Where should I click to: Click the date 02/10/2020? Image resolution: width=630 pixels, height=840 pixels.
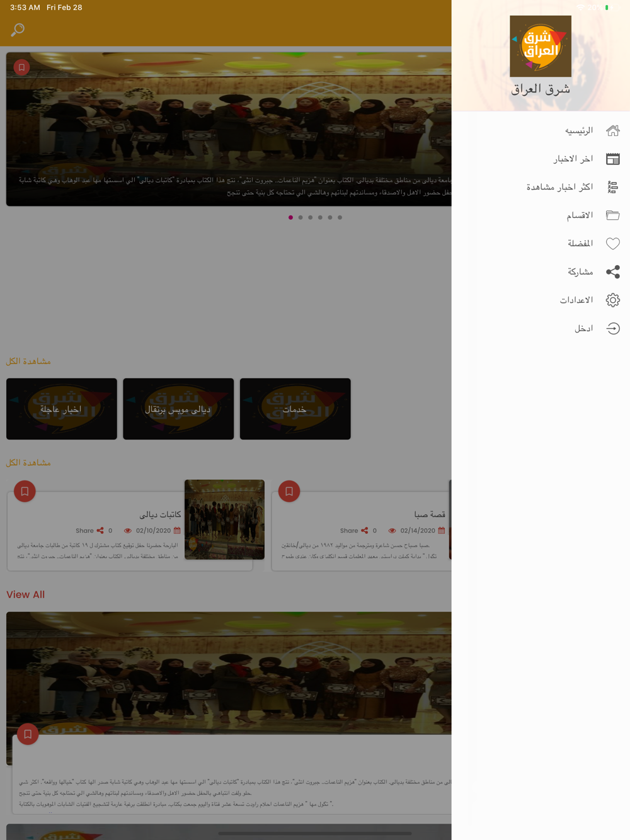pos(153,531)
